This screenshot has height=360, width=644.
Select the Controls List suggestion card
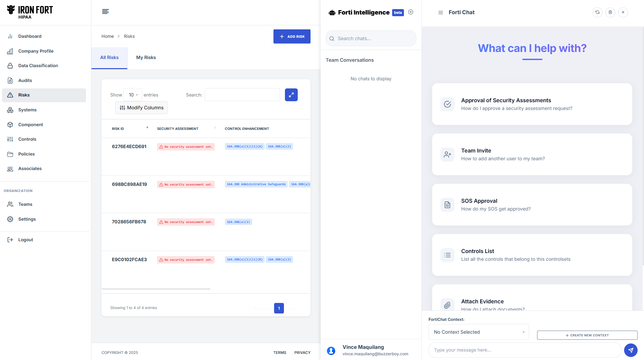click(x=532, y=255)
